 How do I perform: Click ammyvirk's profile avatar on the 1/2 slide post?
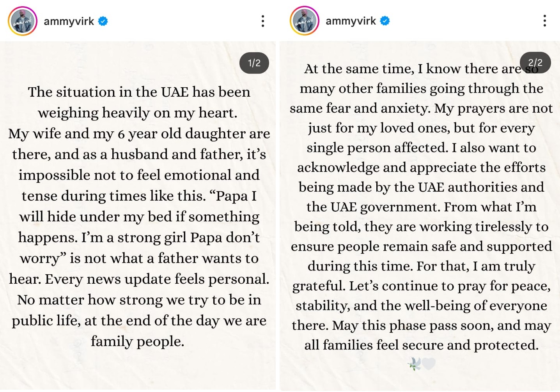coord(23,21)
